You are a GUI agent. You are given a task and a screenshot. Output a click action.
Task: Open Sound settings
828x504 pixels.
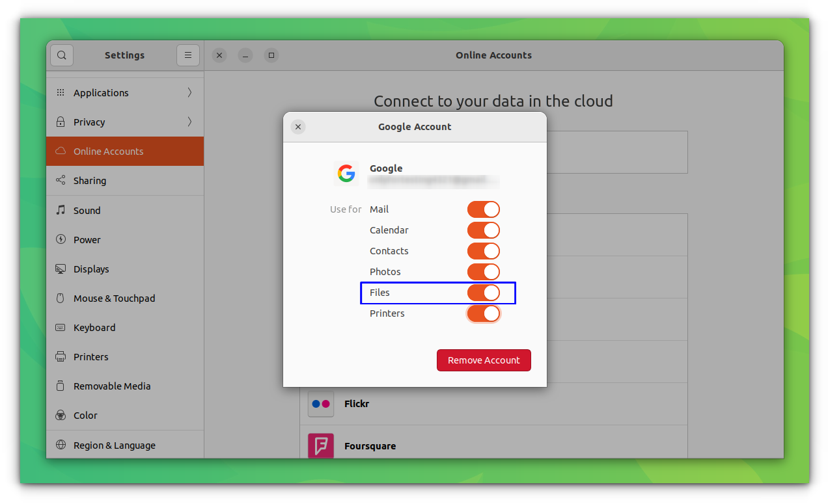125,210
